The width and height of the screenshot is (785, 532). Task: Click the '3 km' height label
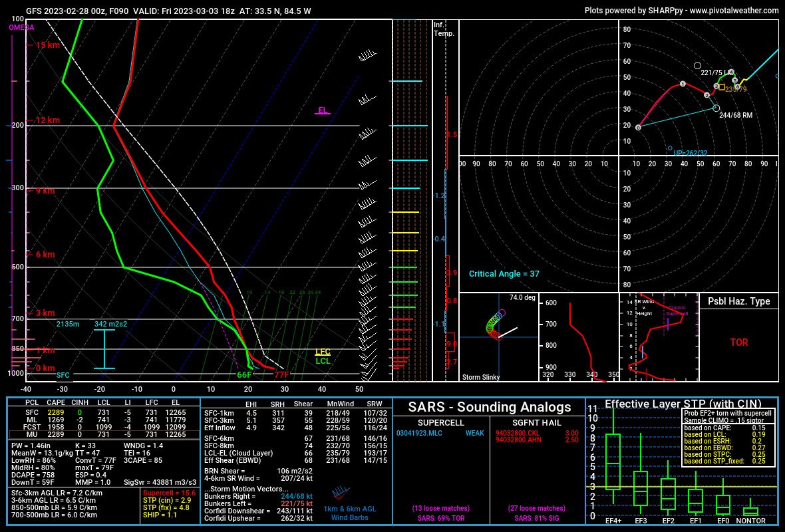[x=45, y=313]
